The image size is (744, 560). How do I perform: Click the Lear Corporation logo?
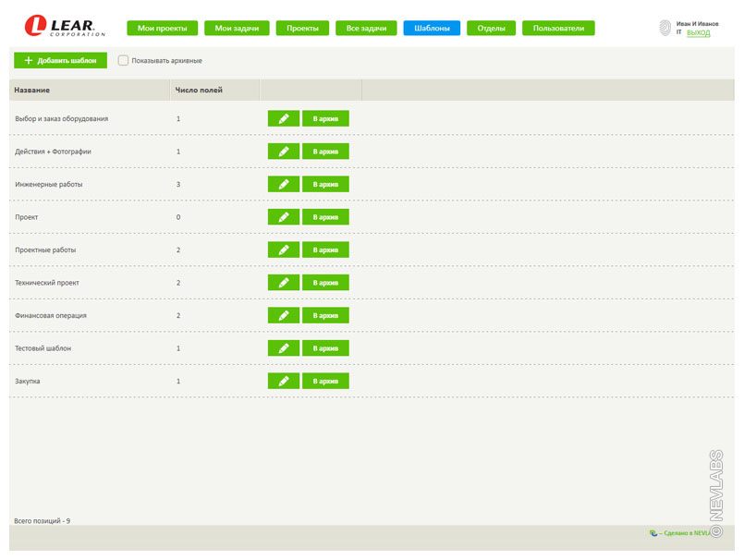pyautogui.click(x=65, y=27)
